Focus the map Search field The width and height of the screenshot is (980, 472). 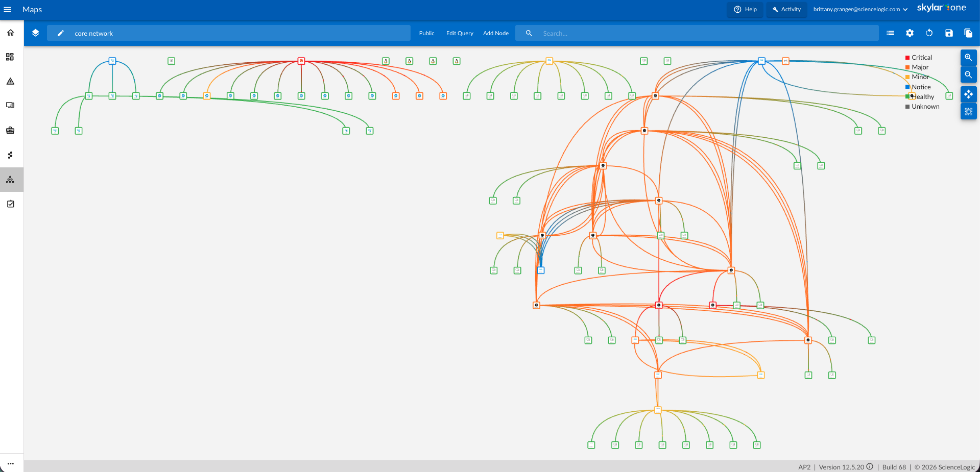click(697, 33)
